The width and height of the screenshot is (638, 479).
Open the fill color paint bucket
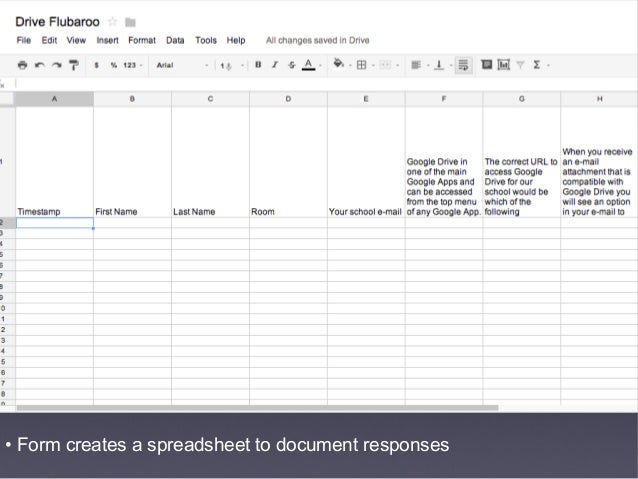point(339,63)
